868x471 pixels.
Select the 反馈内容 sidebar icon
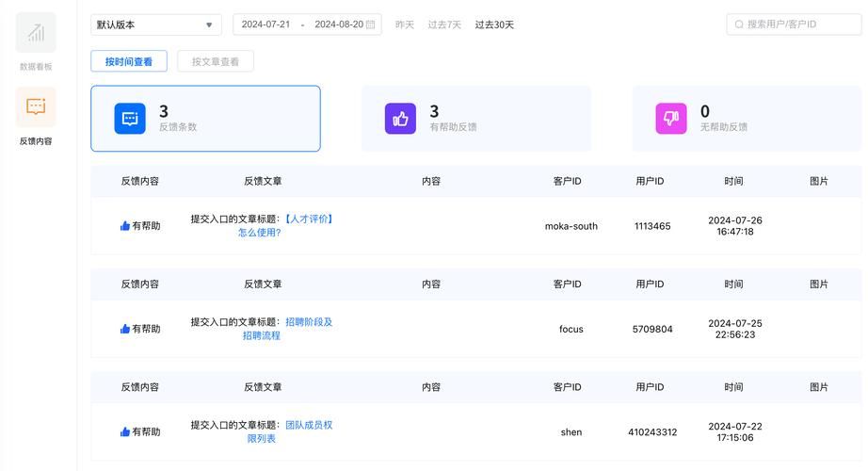(x=36, y=106)
